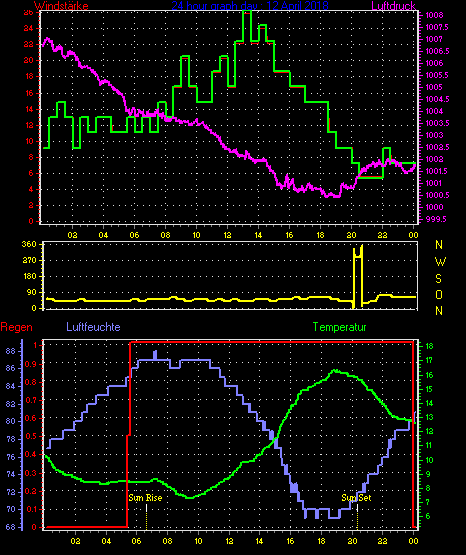This screenshot has height=555, width=466.
Task: Click the green 'Temperatur' label
Action: [339, 327]
